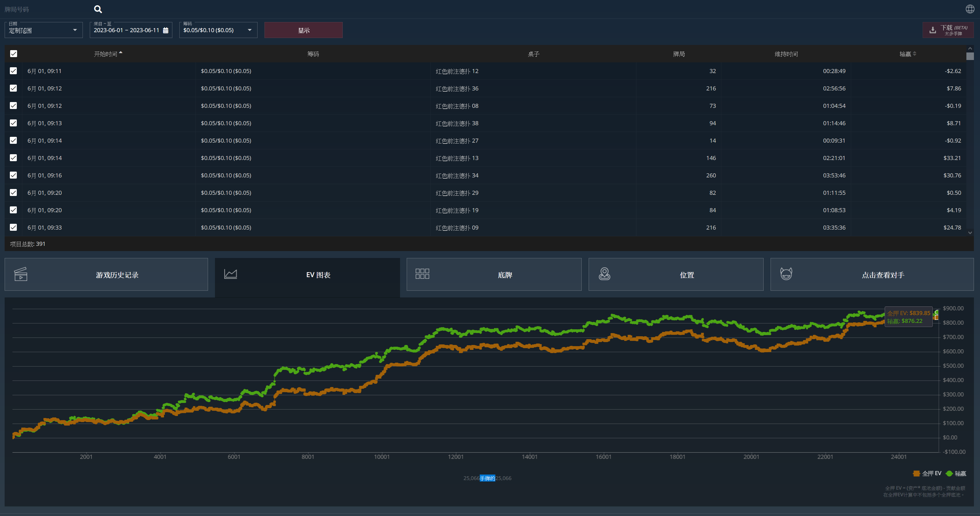The image size is (980, 516).
Task: Click the search magnifier icon
Action: tap(98, 9)
